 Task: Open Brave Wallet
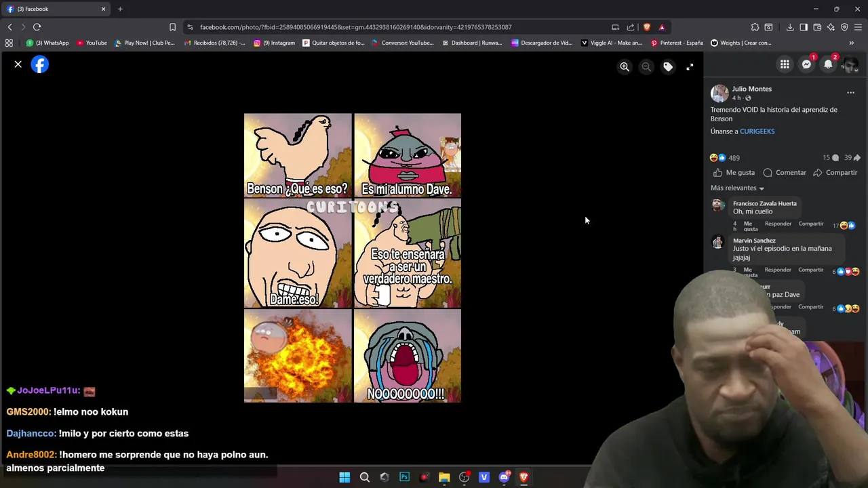[x=817, y=27]
